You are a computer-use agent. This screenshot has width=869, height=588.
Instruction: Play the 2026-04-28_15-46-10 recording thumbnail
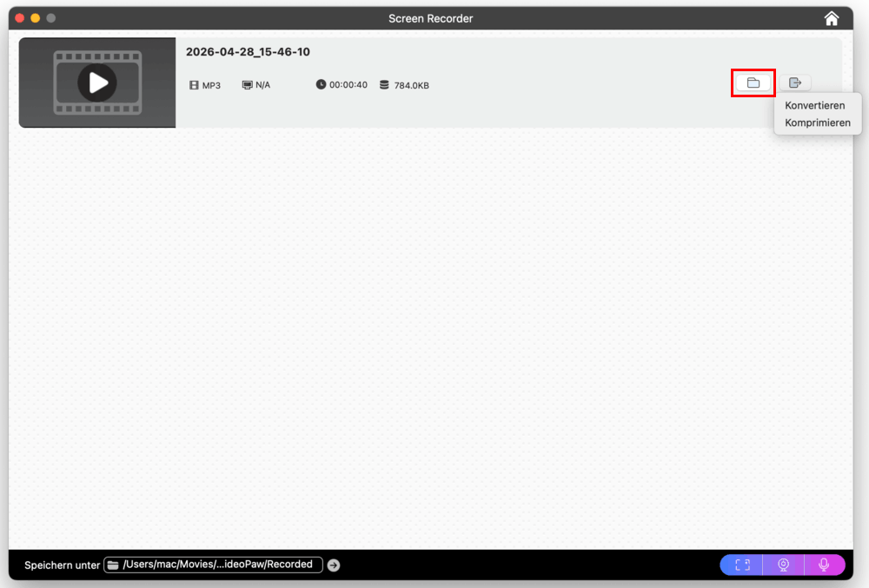(x=97, y=83)
